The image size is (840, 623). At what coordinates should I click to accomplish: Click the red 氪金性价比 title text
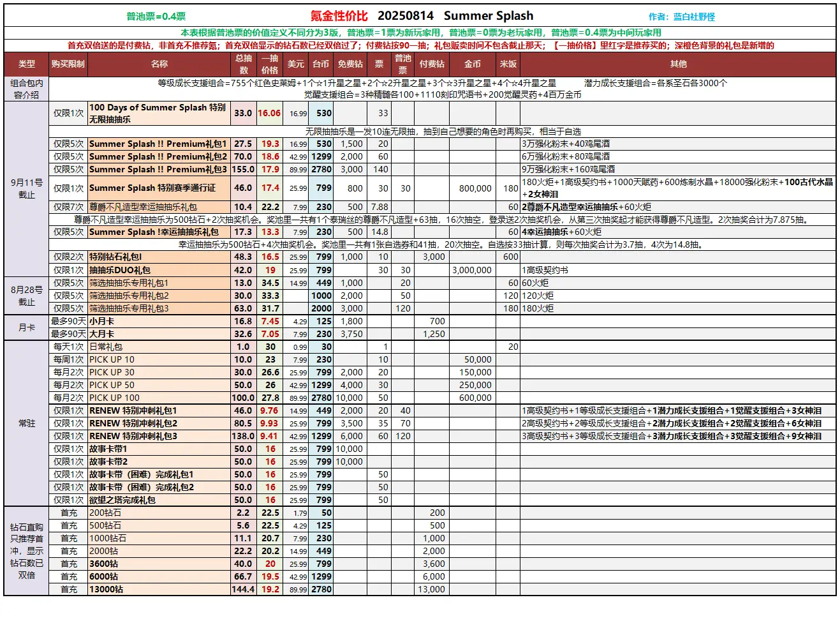339,16
